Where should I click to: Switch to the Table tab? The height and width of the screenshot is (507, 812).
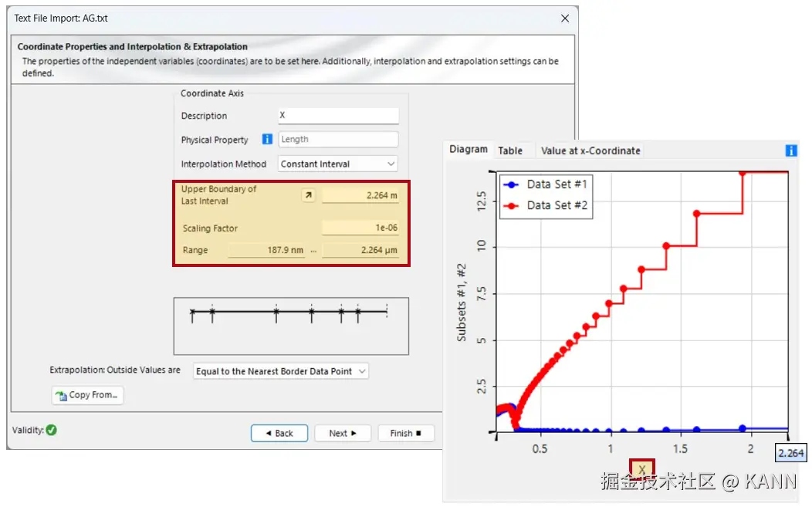(510, 150)
